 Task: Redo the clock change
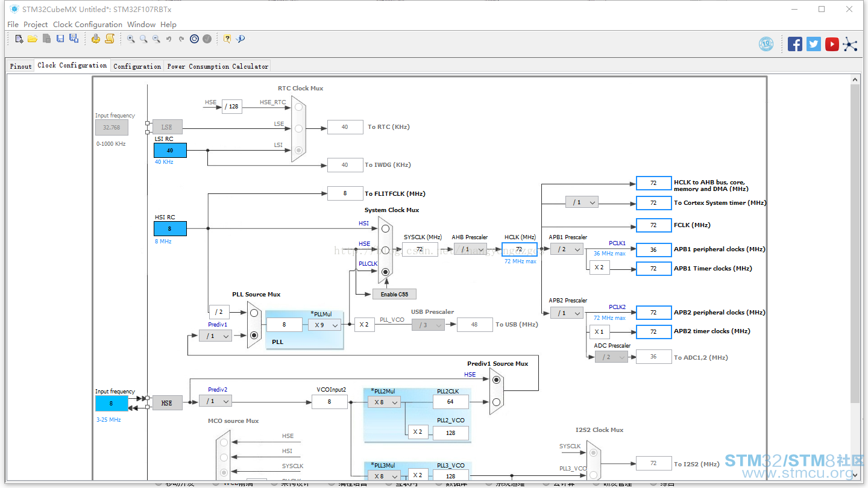(x=181, y=39)
